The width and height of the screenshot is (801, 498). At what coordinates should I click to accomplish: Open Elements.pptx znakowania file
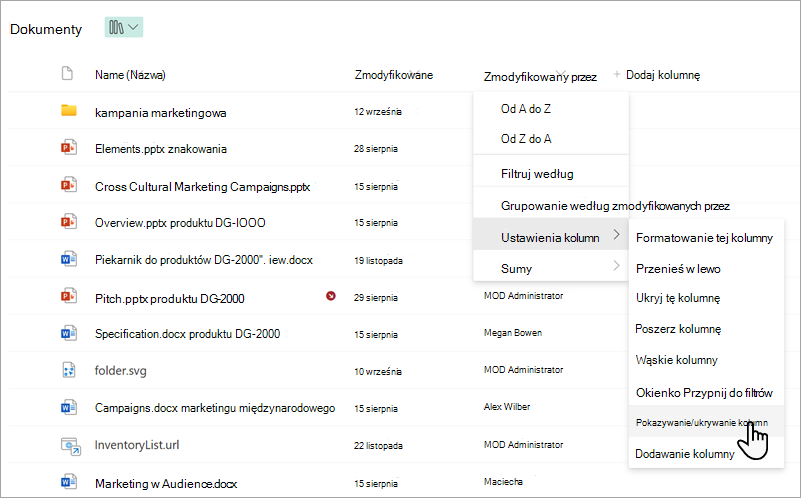(x=160, y=149)
